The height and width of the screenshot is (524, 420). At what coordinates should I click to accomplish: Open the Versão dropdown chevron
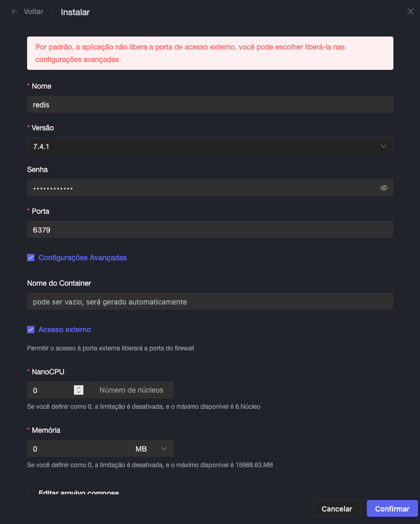pos(384,146)
